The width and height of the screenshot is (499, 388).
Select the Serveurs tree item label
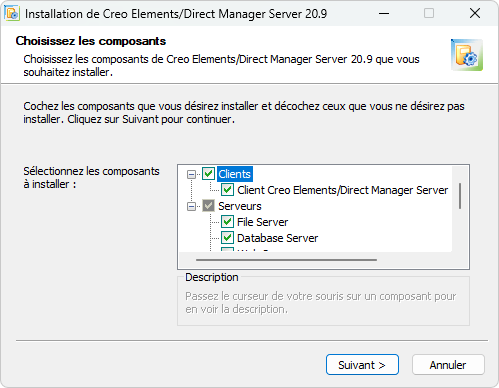coord(240,206)
